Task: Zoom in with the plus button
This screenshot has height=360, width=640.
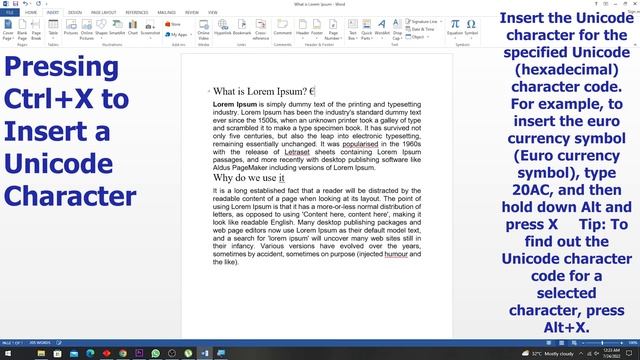Action: pos(622,343)
